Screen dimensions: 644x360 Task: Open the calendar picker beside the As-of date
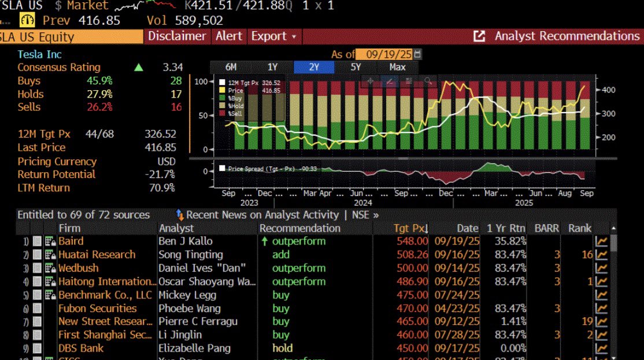[x=418, y=54]
